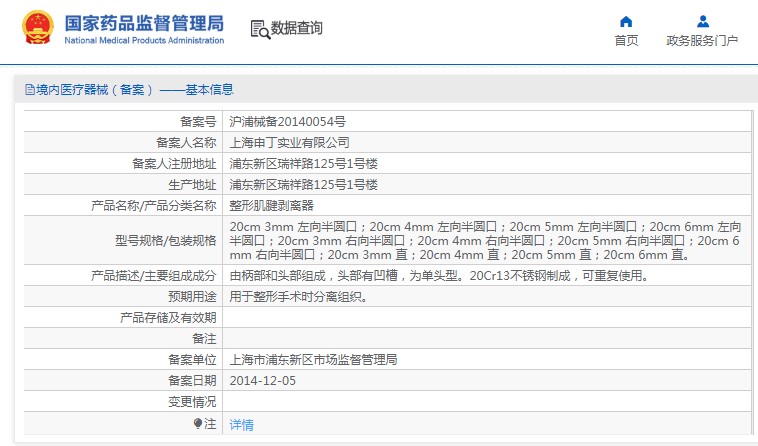
Task: Click the 政务服务门户 person icon
Action: [x=702, y=21]
